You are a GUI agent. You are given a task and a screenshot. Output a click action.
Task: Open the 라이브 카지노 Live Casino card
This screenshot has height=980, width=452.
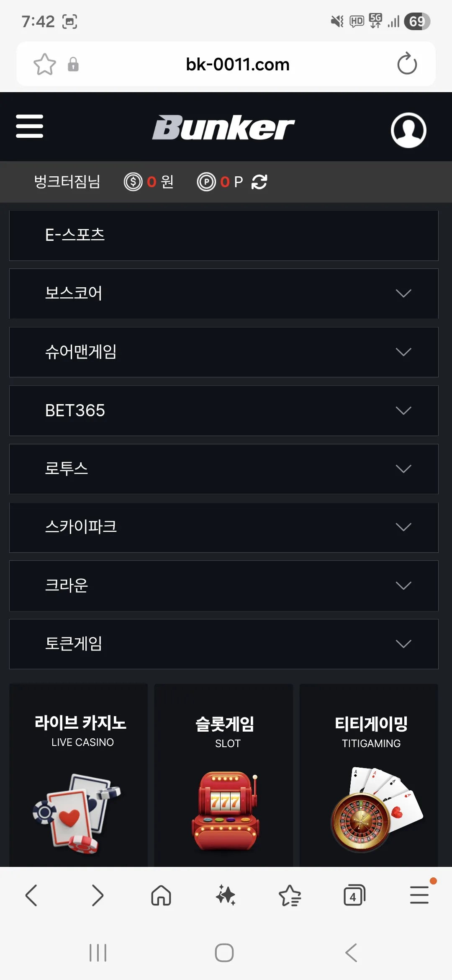click(79, 775)
